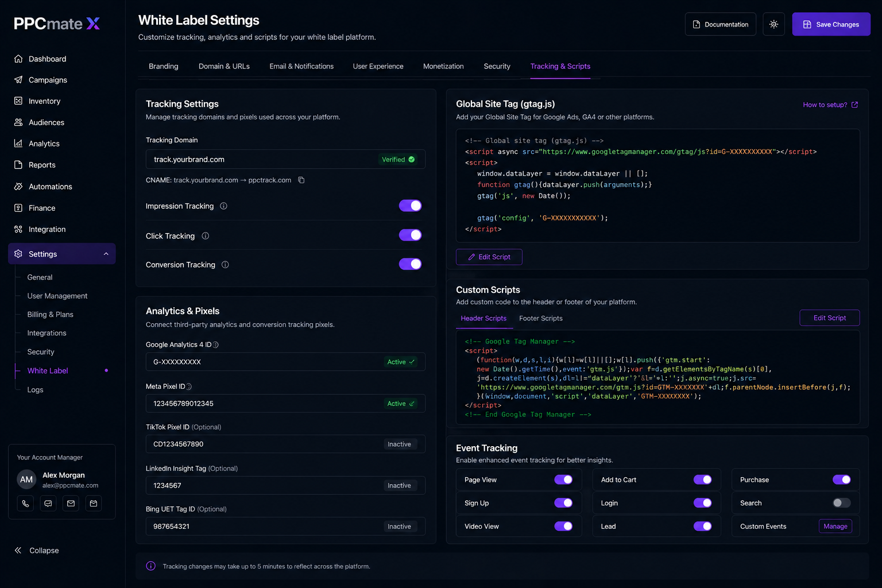Screen dimensions: 882x588
Task: Toggle Add to Cart event tracking
Action: (703, 479)
